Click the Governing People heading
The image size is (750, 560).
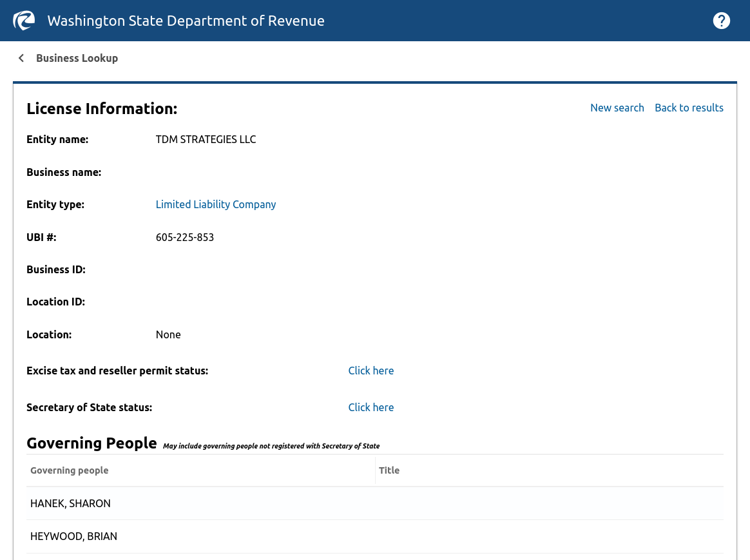(x=91, y=443)
